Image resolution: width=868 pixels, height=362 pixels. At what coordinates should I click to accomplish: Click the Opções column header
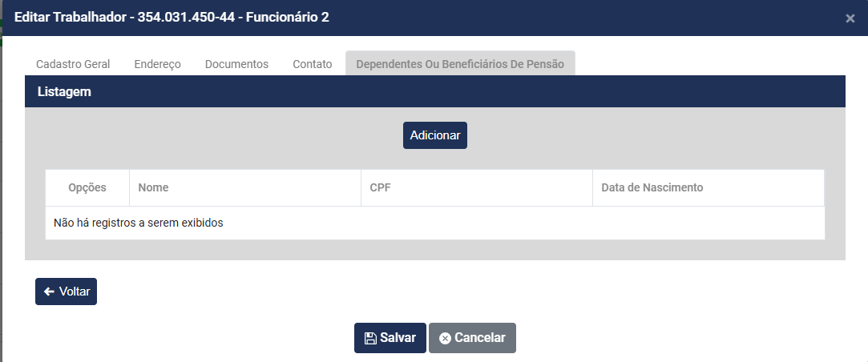87,187
